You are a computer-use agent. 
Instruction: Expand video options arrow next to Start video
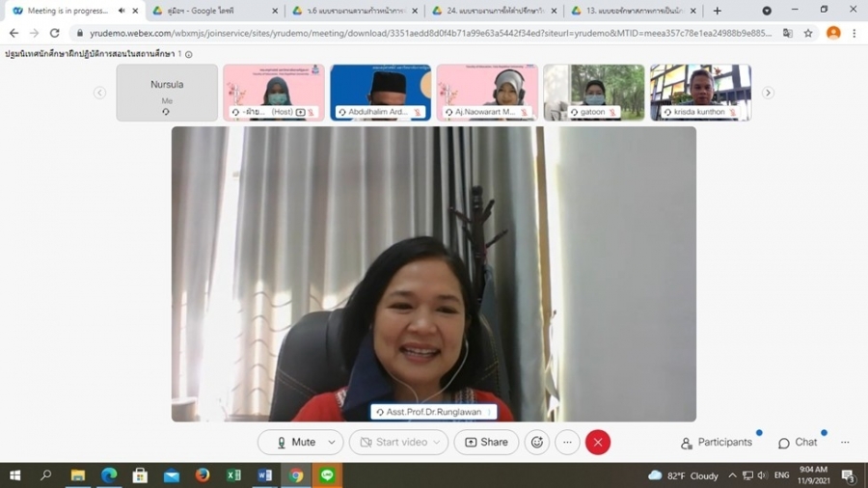point(437,442)
